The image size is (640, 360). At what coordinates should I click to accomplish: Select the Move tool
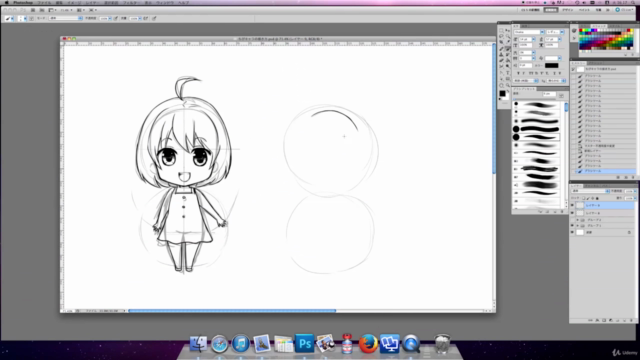tap(508, 30)
